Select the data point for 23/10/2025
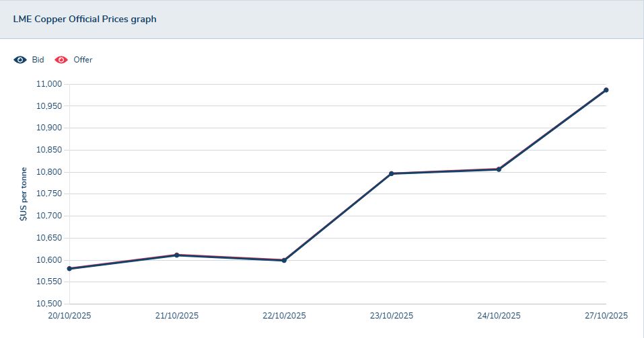644x338 pixels. coord(392,173)
